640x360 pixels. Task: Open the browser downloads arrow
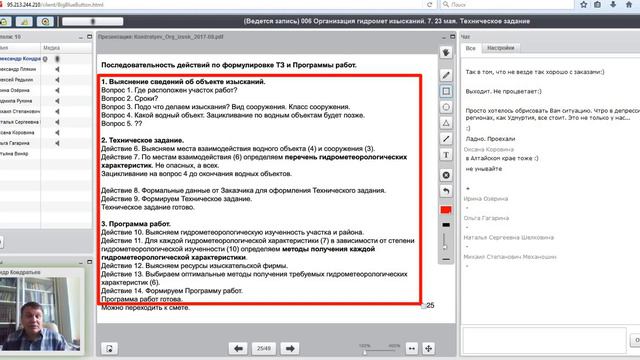tap(613, 4)
